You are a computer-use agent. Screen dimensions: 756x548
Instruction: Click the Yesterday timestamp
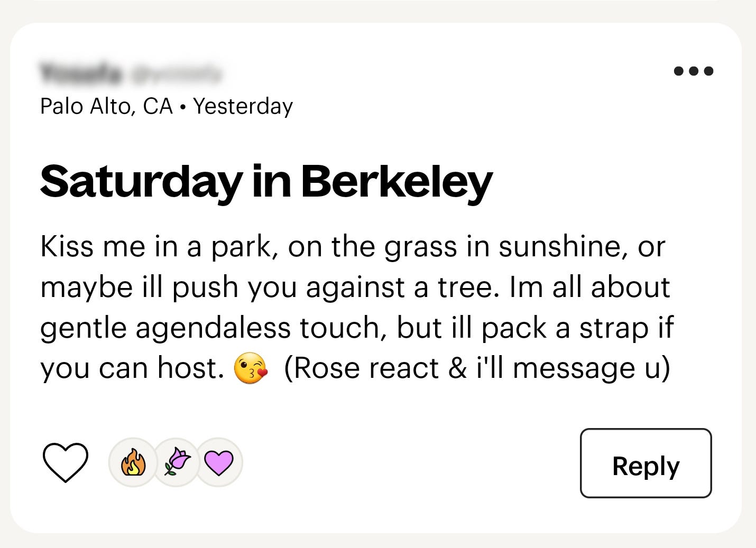[x=243, y=106]
